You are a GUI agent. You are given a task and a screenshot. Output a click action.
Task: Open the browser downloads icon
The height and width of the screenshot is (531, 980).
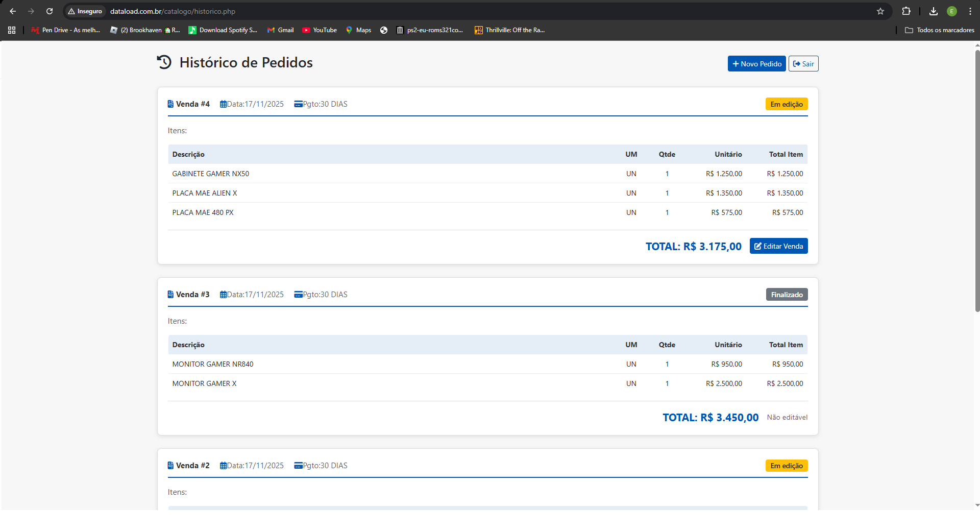(934, 11)
